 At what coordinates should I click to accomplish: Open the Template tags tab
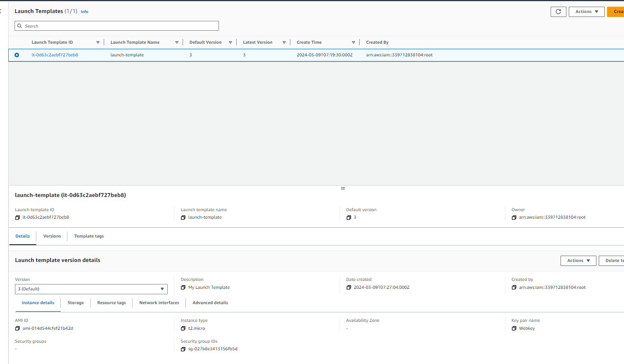tap(89, 236)
